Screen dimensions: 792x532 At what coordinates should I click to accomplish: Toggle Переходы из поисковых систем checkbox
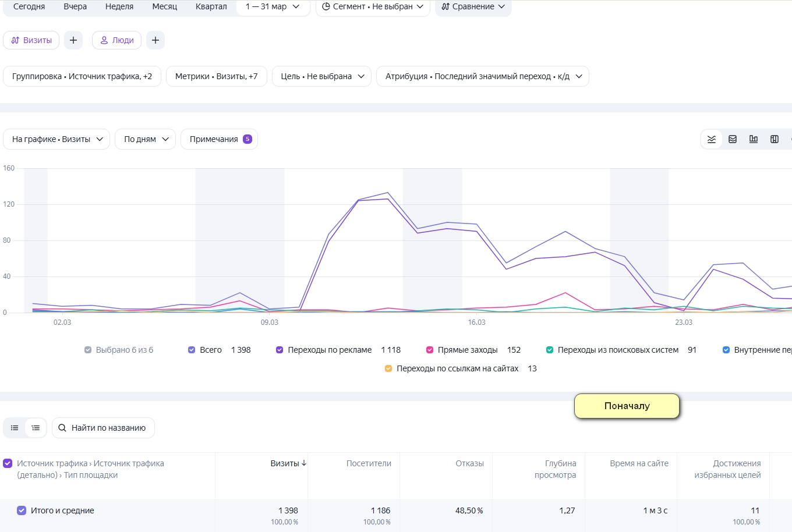coord(550,350)
